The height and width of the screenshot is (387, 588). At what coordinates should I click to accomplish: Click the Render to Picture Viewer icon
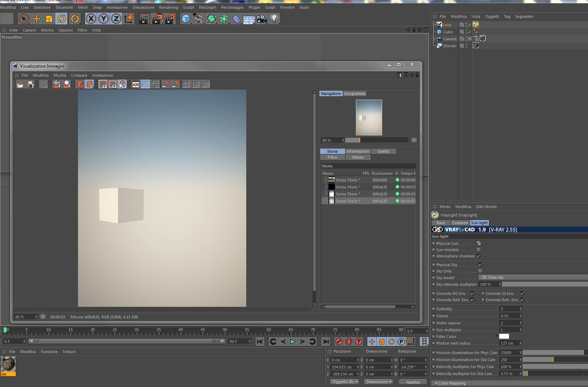point(157,19)
